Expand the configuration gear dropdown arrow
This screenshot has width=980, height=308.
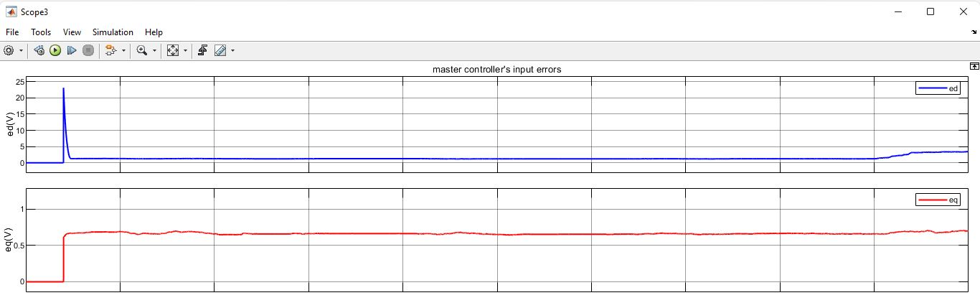click(x=21, y=51)
